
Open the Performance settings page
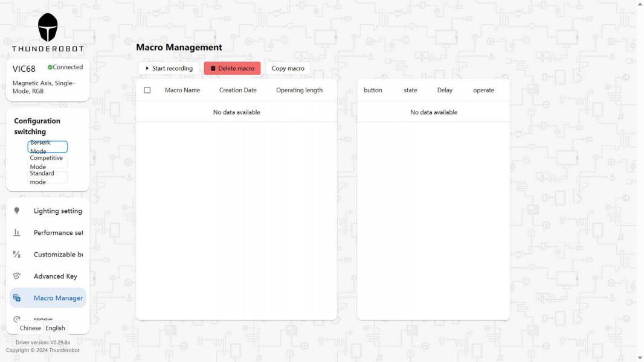(x=48, y=232)
